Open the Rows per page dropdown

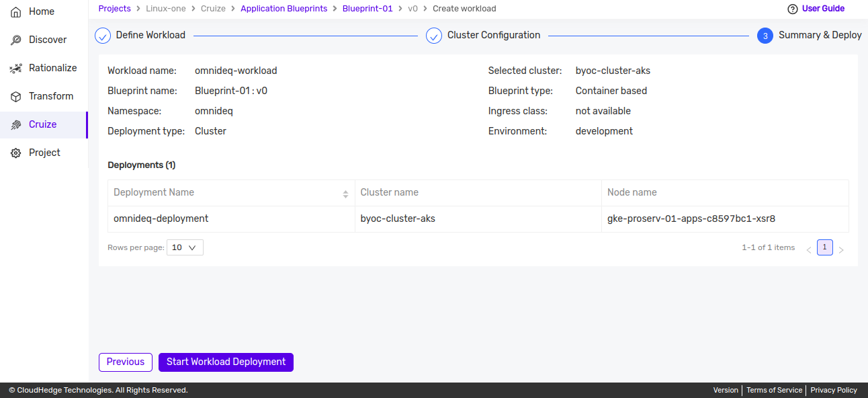[185, 247]
